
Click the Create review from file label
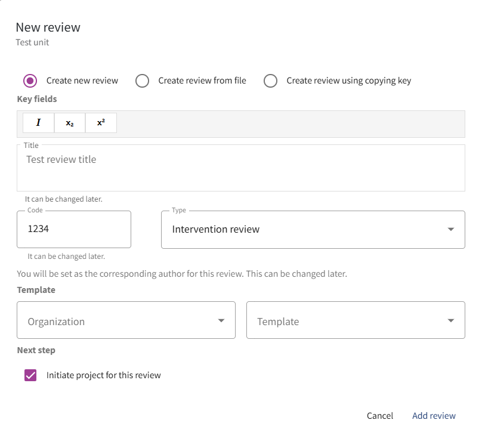click(202, 81)
